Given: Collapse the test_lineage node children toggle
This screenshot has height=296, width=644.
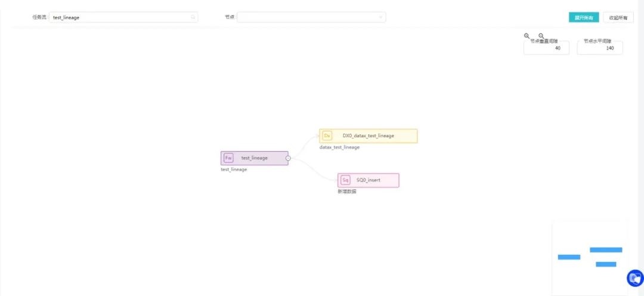Looking at the screenshot, I should (x=288, y=158).
